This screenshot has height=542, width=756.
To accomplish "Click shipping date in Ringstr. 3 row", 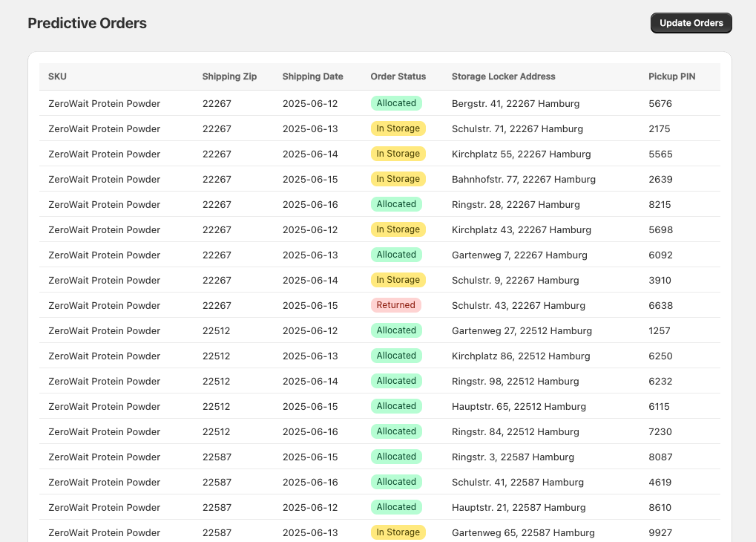I will (310, 457).
